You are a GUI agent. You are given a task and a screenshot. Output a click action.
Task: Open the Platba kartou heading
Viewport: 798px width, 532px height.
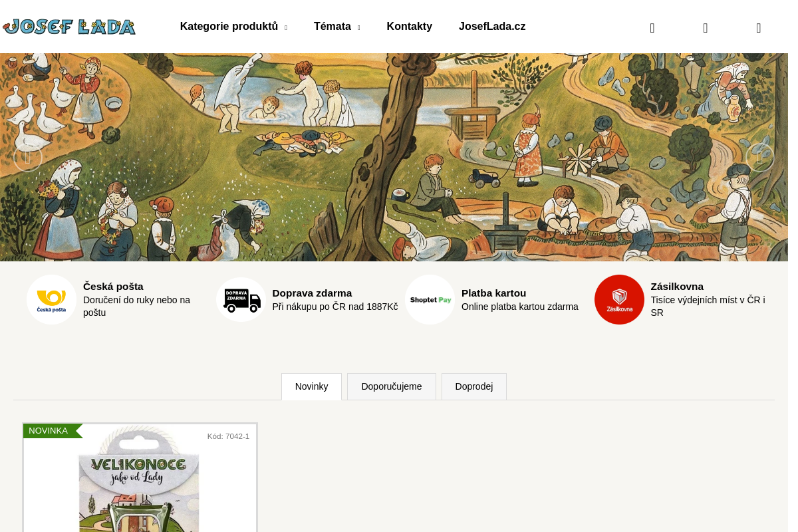click(x=493, y=293)
